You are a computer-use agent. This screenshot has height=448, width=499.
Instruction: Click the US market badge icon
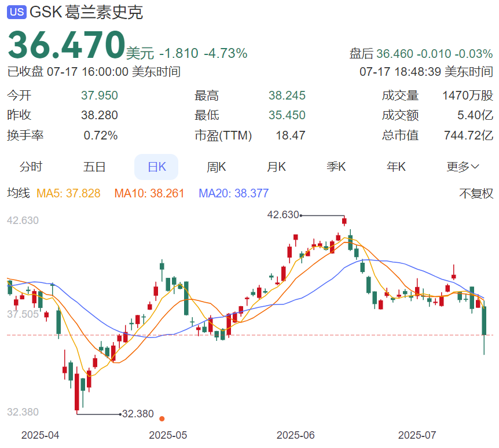tap(17, 12)
